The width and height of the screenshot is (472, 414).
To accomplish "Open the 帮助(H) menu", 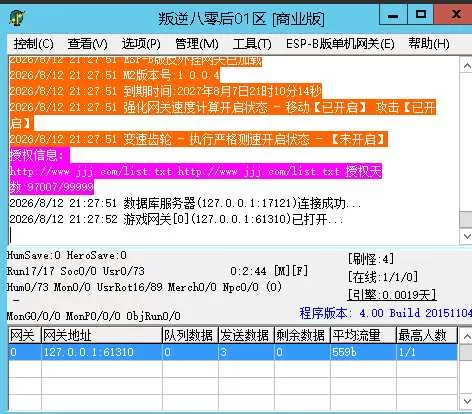I will [429, 44].
